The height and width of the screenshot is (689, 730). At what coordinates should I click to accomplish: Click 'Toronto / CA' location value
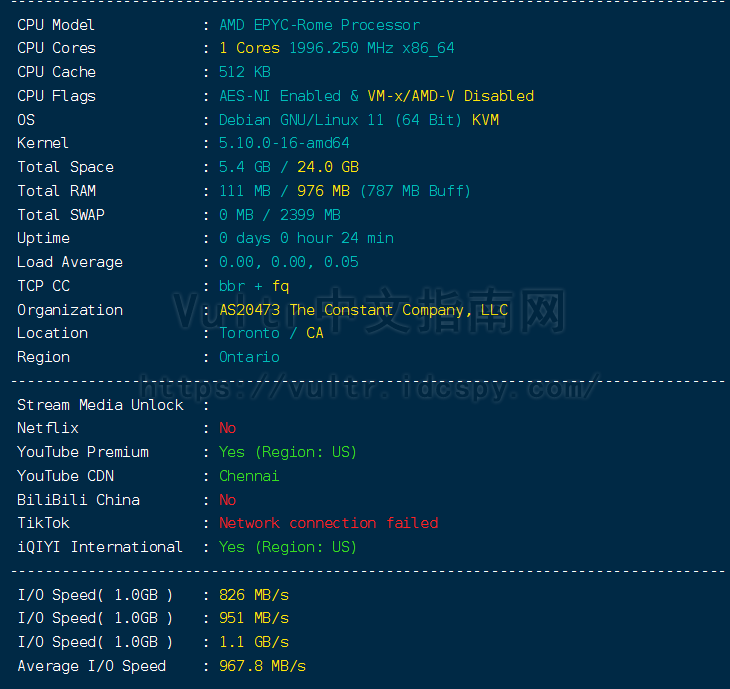click(271, 333)
